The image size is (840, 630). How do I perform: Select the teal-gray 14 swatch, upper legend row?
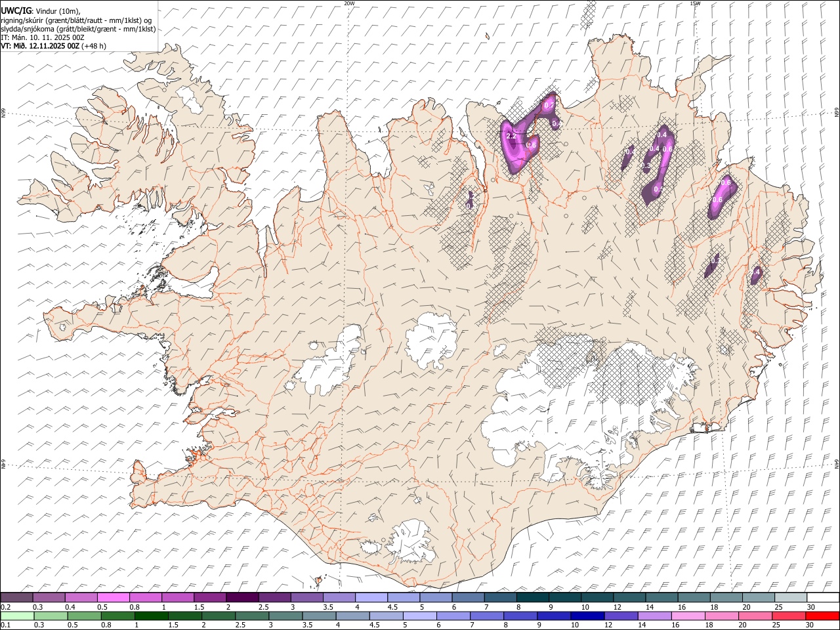coord(662,597)
